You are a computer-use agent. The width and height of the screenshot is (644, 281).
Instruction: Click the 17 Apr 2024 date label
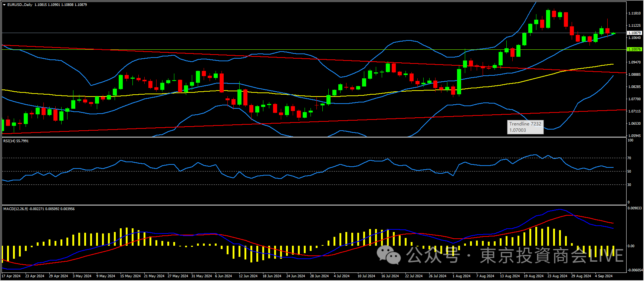tap(11, 276)
